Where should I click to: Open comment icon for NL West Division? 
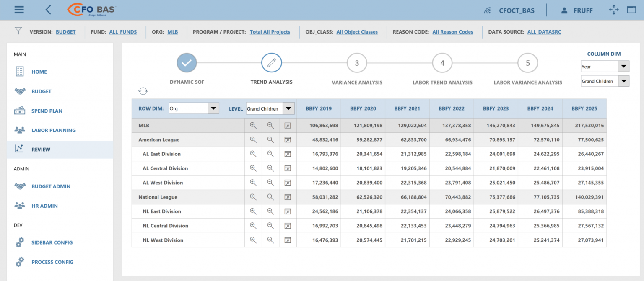(x=288, y=240)
